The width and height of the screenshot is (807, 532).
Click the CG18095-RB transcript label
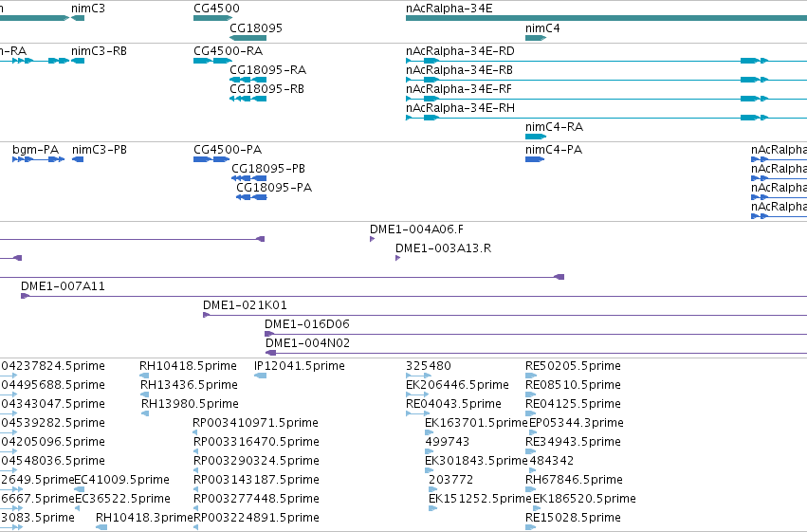click(x=266, y=89)
